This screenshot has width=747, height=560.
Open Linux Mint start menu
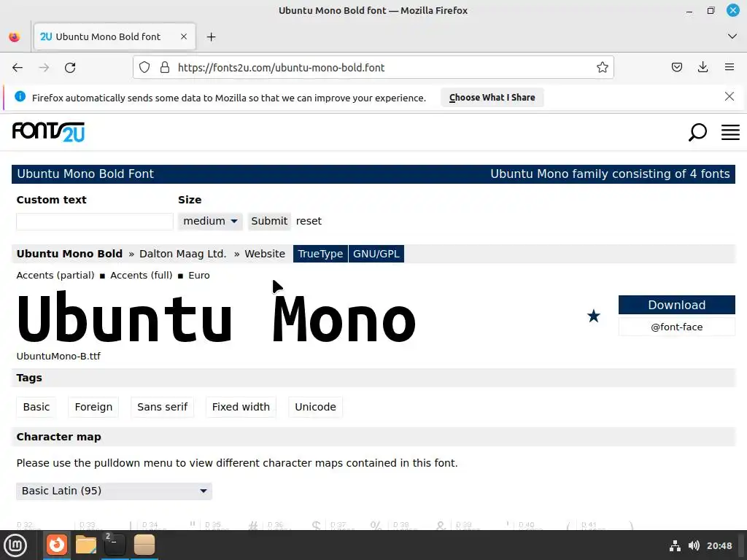tap(15, 545)
